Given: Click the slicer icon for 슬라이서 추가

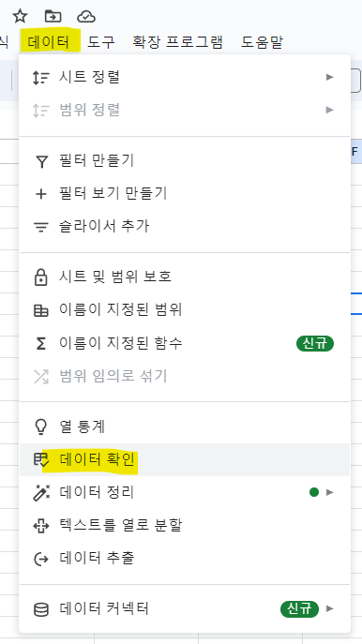Looking at the screenshot, I should (40, 227).
